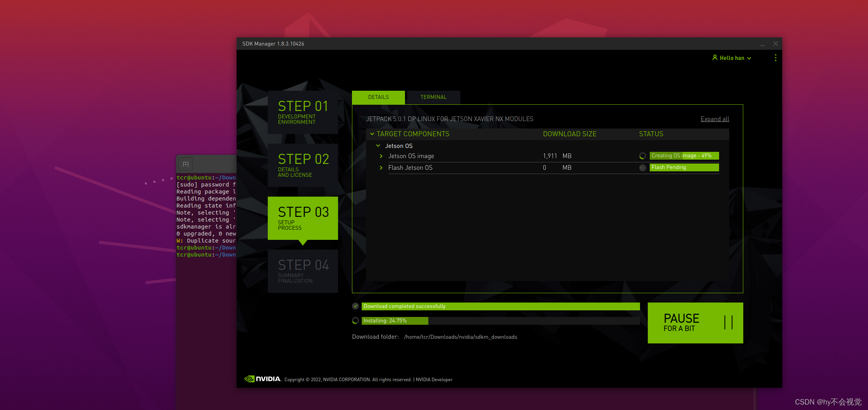This screenshot has width=868, height=410.
Task: Click the user profile icon
Action: (715, 58)
